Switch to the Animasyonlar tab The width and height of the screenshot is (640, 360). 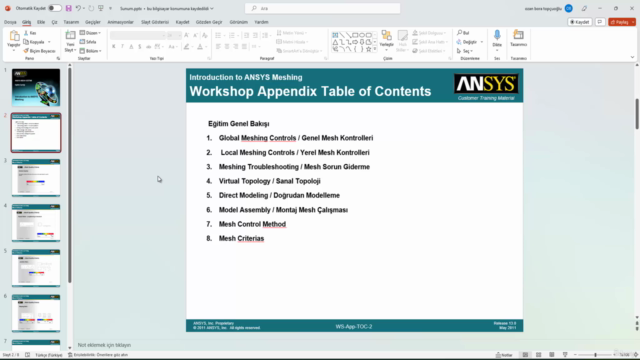click(120, 22)
